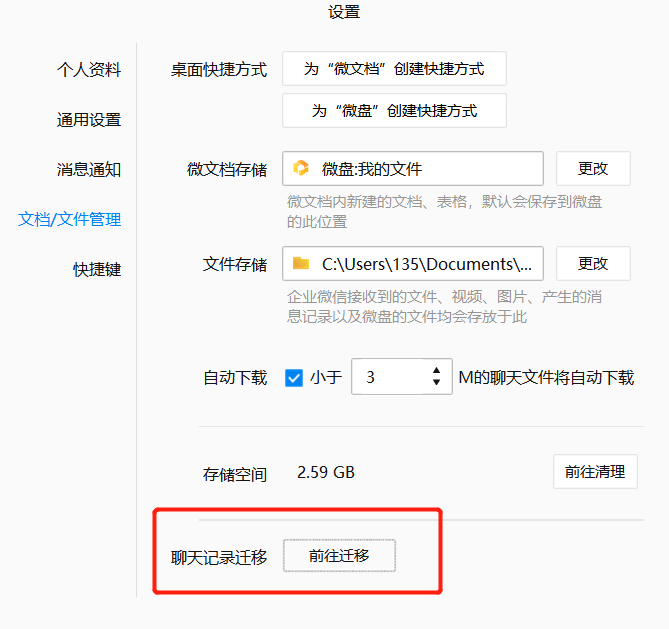Toggle the 自动下载 checkbox
Screen dimensions: 669x629
click(294, 378)
